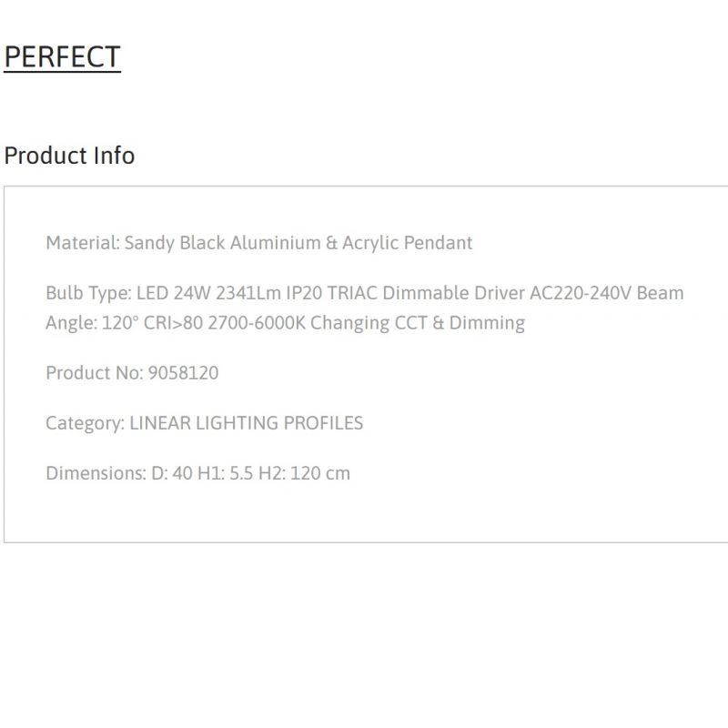The width and height of the screenshot is (728, 728).
Task: Click the Changing CCT & Dimming text
Action: (418, 323)
